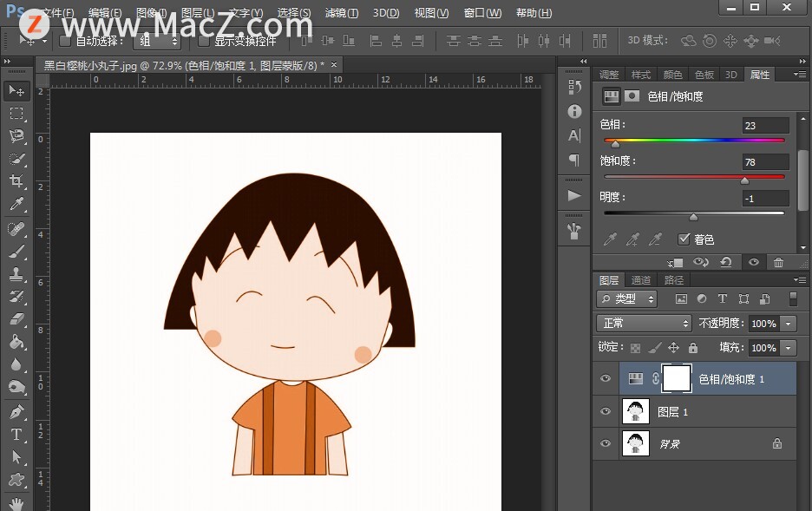The width and height of the screenshot is (812, 511).
Task: Switch to the 调整 panel tab
Action: (x=609, y=75)
